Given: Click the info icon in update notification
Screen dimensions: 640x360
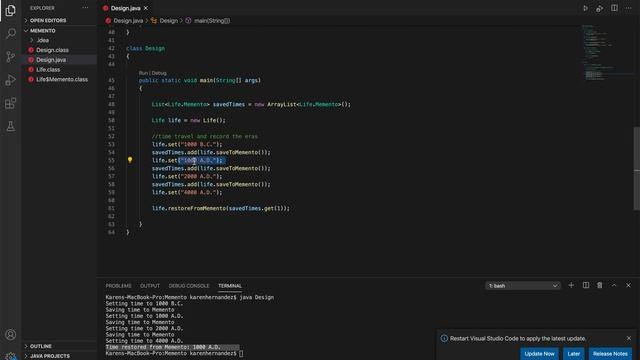Looking at the screenshot, I should pyautogui.click(x=444, y=338).
